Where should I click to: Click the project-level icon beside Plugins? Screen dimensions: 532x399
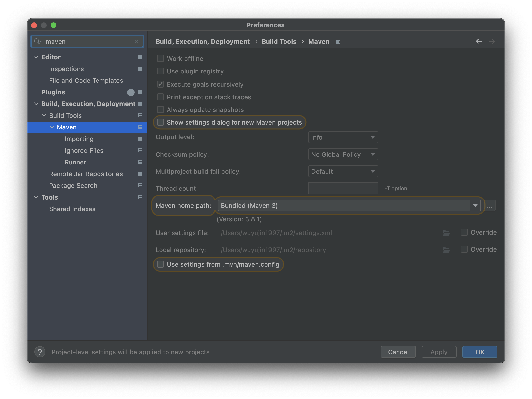pos(140,92)
